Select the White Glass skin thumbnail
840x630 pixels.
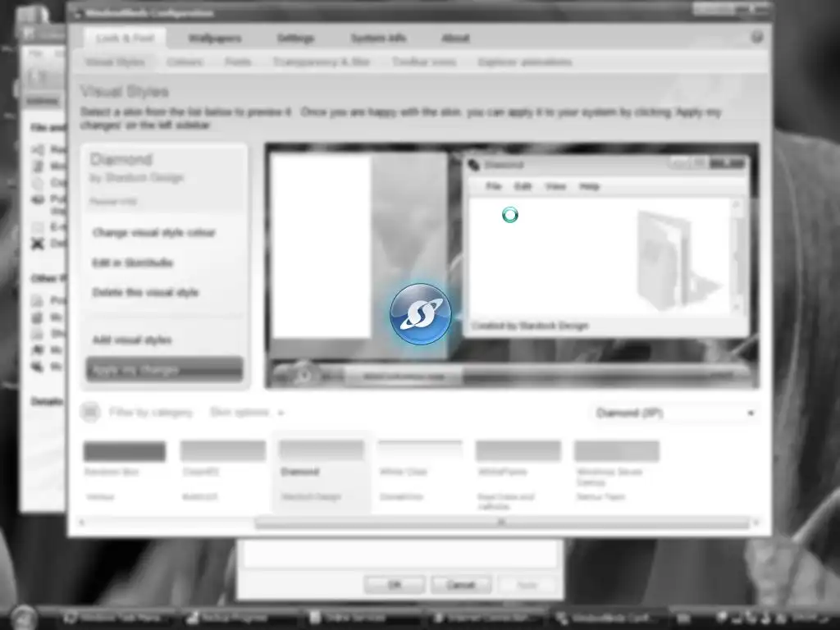pos(420,451)
